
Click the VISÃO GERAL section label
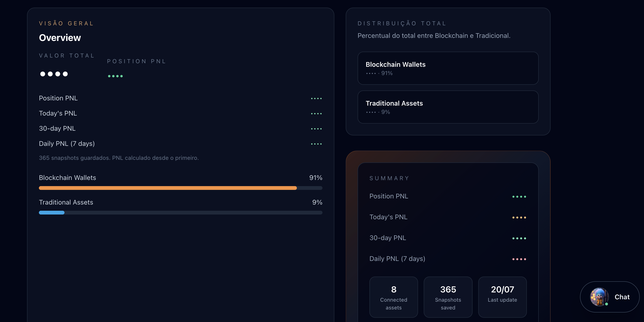point(66,23)
